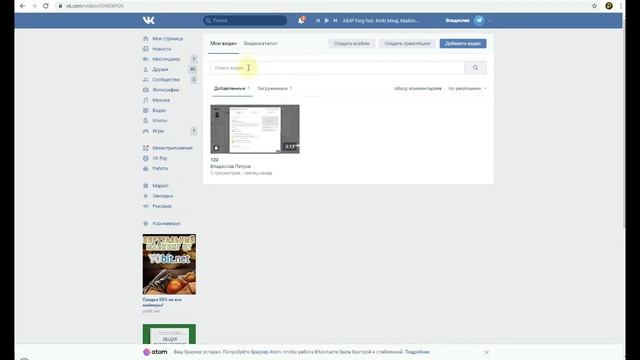Click the Добавить видео button
This screenshot has height=360, width=640.
pos(463,43)
